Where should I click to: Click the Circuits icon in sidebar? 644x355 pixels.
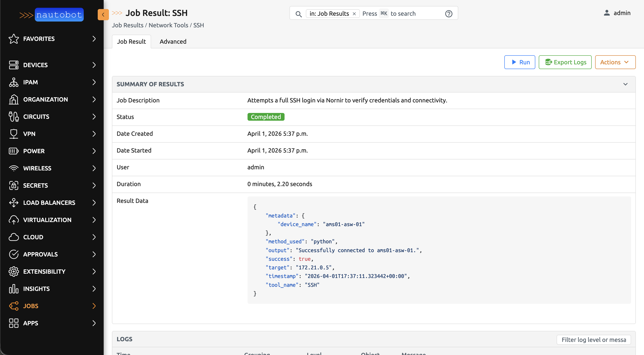14,117
